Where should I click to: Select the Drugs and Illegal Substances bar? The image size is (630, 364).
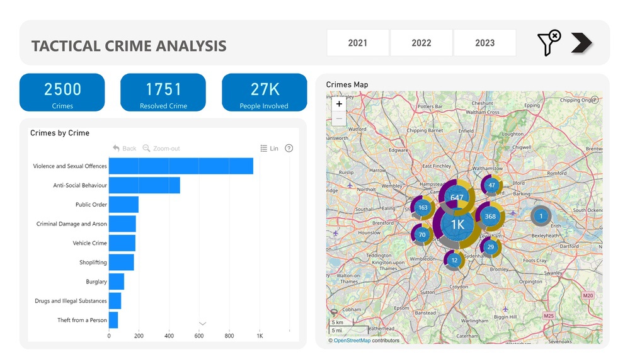(115, 301)
